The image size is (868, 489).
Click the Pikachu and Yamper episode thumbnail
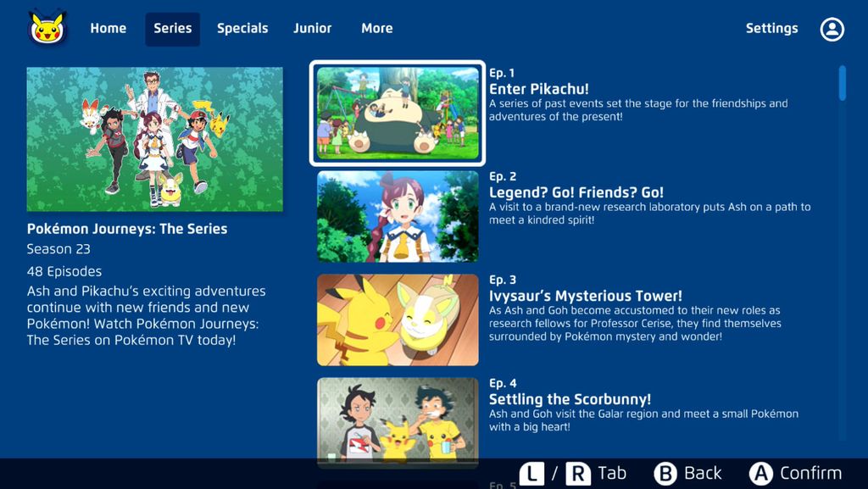pyautogui.click(x=397, y=320)
